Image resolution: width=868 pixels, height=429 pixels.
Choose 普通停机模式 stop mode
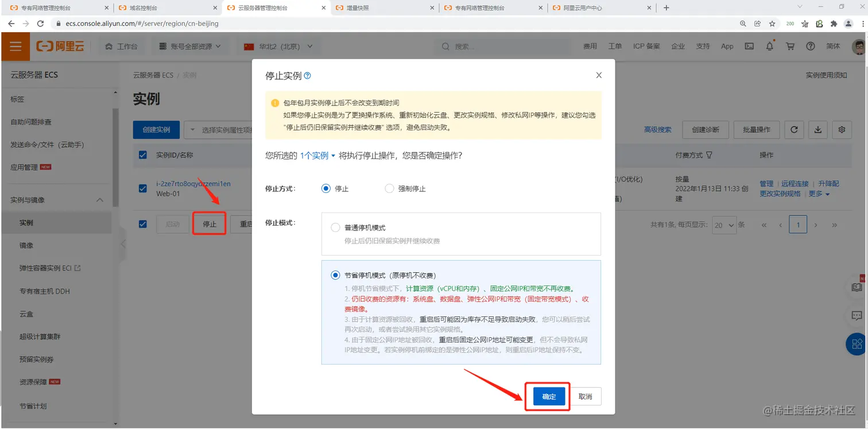335,228
